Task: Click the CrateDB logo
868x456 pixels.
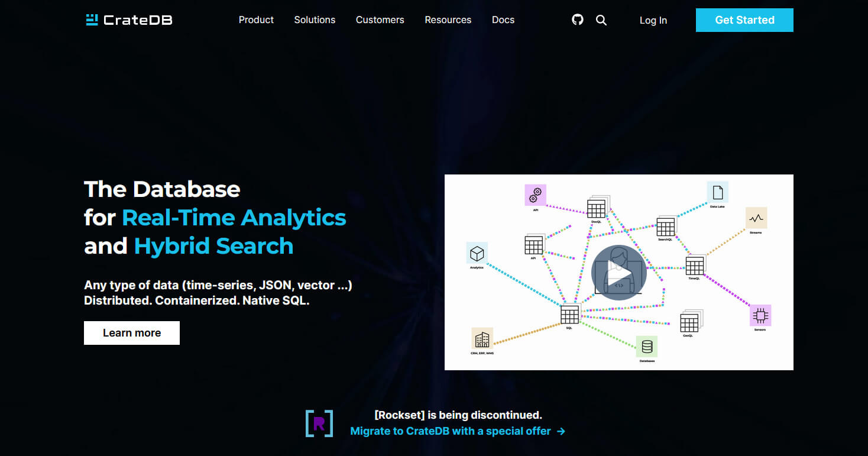Action: [x=129, y=20]
